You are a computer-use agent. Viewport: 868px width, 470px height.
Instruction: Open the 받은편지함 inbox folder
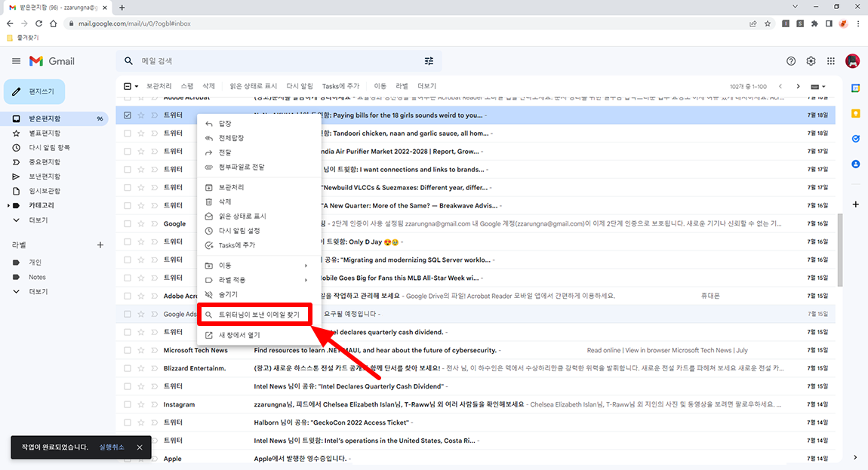click(55, 118)
